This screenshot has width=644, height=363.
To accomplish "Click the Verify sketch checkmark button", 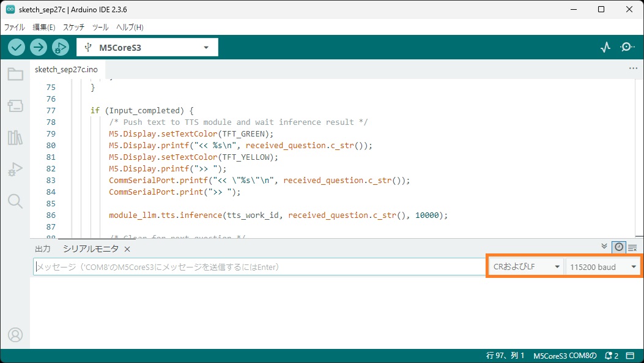I will point(17,47).
